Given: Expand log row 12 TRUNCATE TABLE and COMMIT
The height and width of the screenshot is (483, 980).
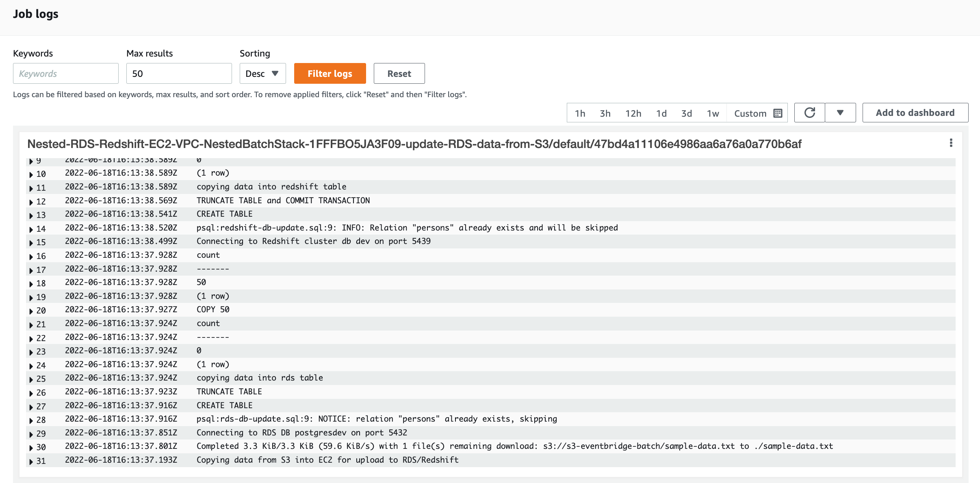Looking at the screenshot, I should pyautogui.click(x=31, y=202).
